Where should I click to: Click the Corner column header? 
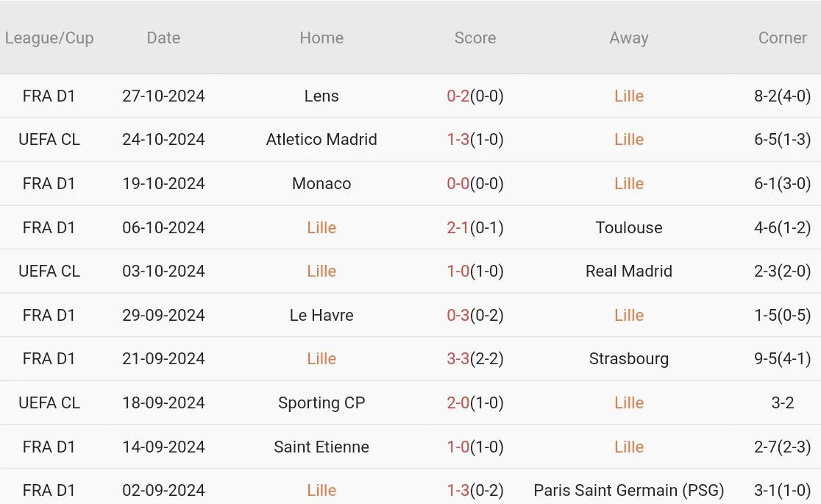pos(782,38)
